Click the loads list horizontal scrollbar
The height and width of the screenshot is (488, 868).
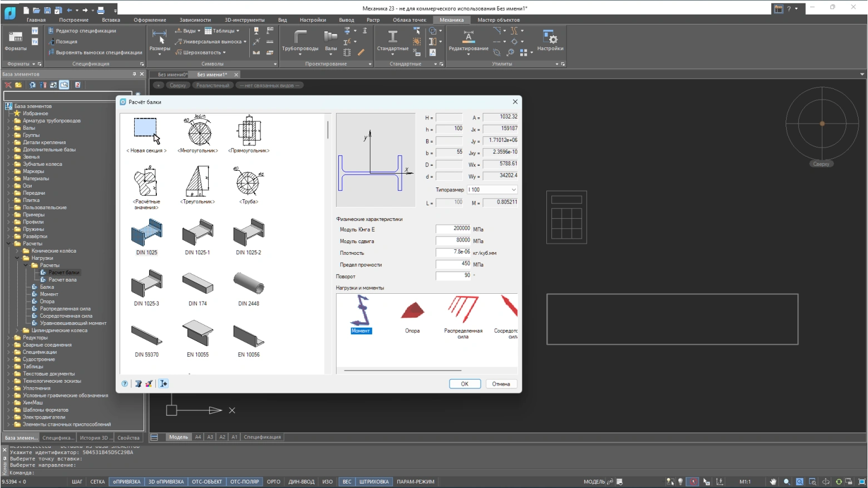[x=403, y=370]
